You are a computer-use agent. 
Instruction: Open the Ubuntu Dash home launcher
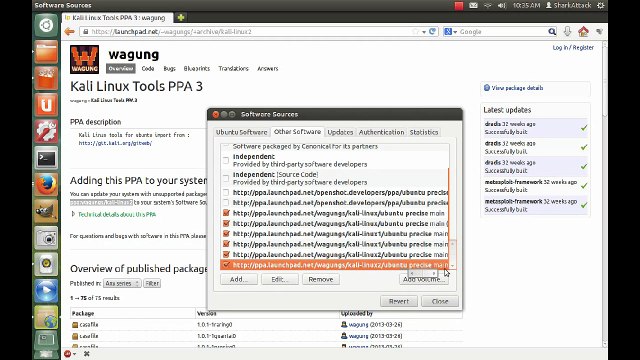46,25
